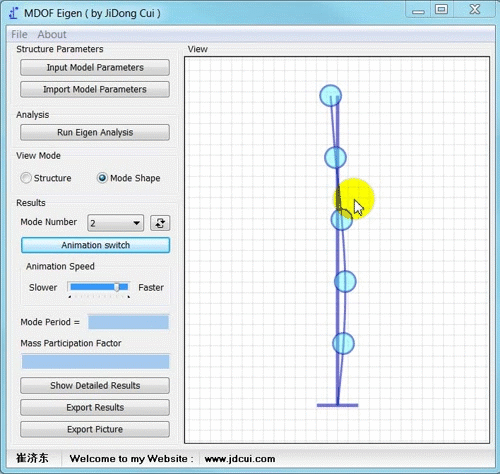This screenshot has width=500, height=474.
Task: Toggle the Animation switch button
Action: [95, 245]
